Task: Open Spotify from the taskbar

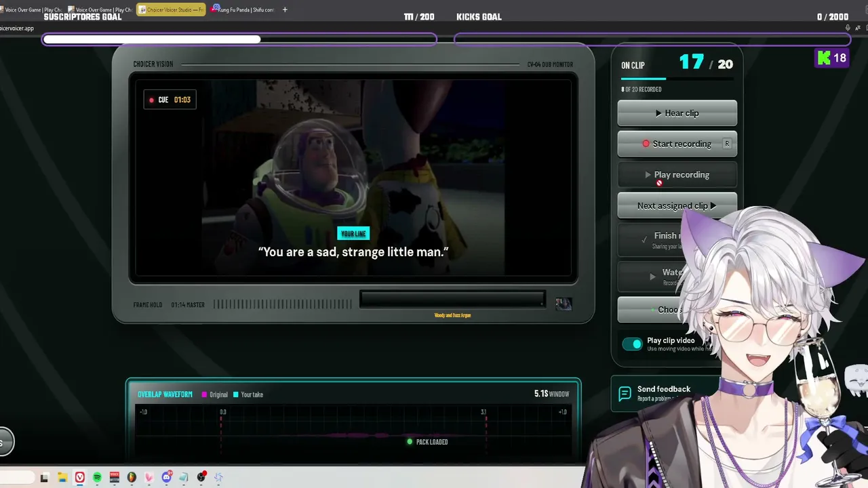Action: click(97, 477)
